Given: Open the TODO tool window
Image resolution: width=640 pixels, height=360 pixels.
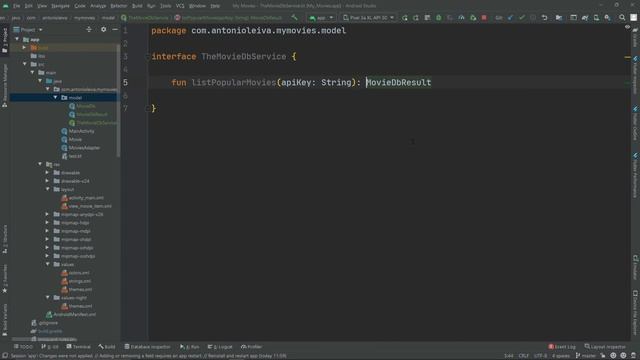Looking at the screenshot, I should click(x=23, y=347).
